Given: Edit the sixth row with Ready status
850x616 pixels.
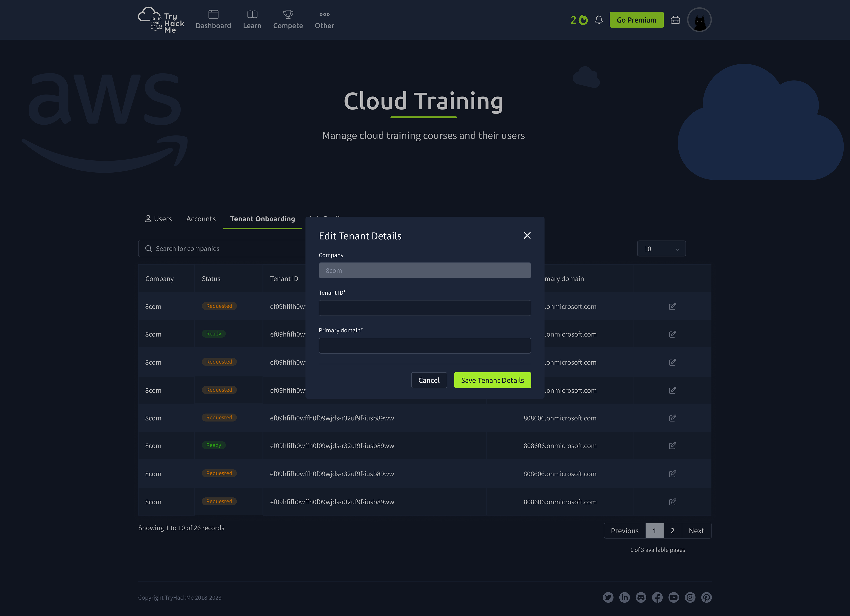Looking at the screenshot, I should pyautogui.click(x=672, y=446).
